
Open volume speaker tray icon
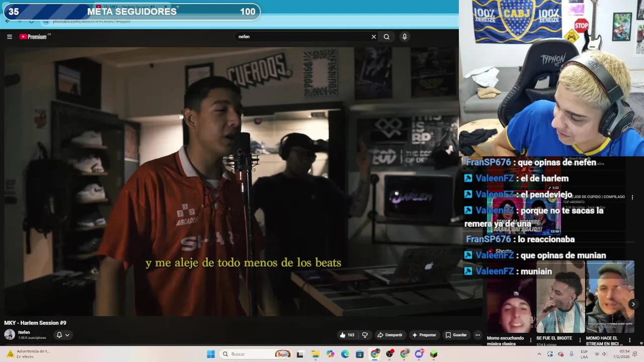605,354
